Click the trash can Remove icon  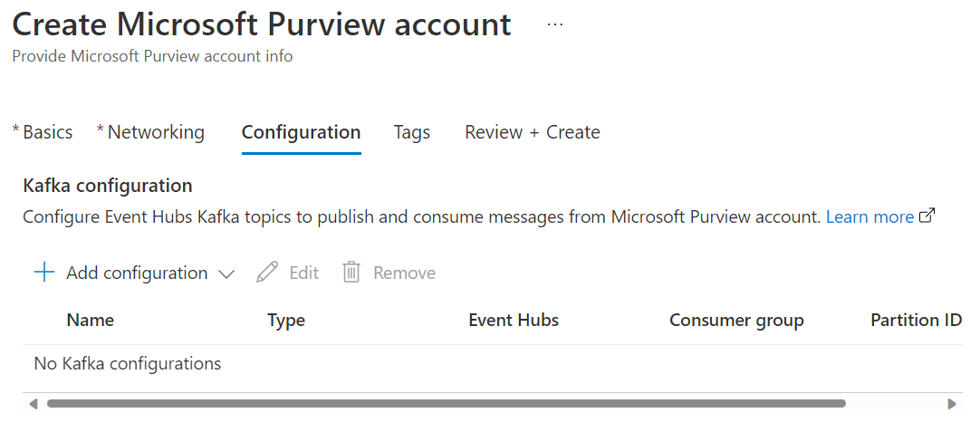[351, 273]
